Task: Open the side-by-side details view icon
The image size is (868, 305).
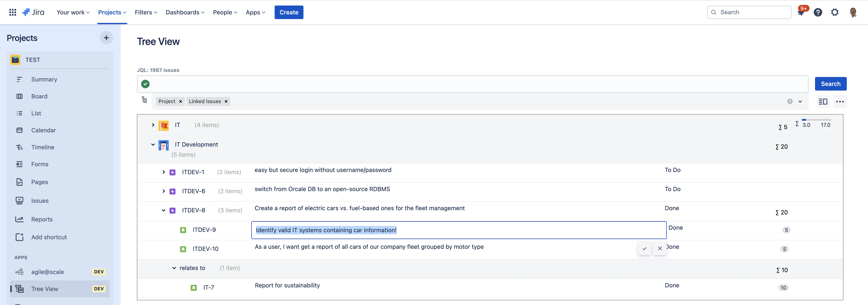Action: coord(822,101)
